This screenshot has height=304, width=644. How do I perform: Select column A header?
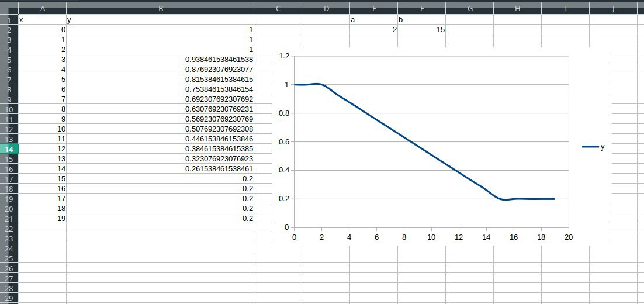[x=42, y=8]
